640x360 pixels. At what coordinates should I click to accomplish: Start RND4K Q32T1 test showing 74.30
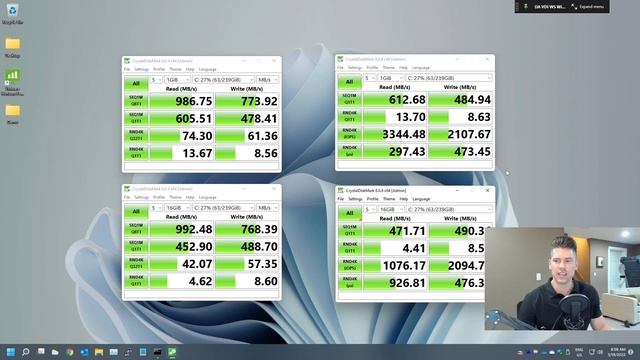tap(136, 136)
